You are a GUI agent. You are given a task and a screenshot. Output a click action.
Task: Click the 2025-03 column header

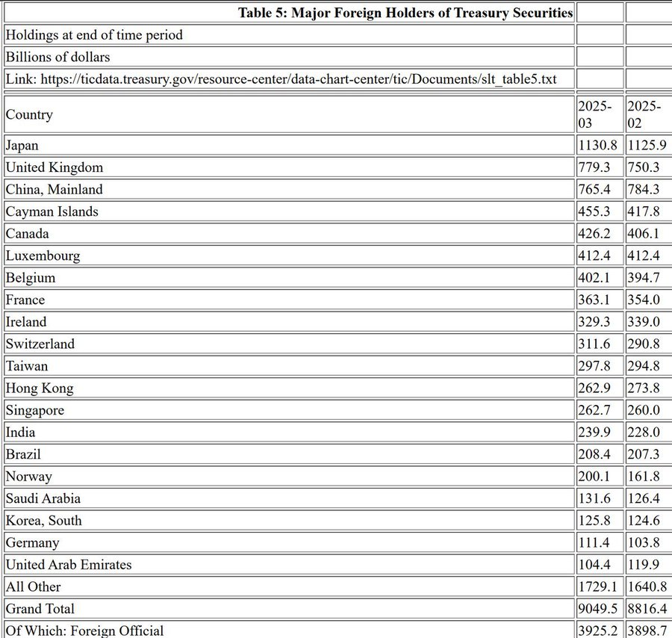(x=595, y=114)
